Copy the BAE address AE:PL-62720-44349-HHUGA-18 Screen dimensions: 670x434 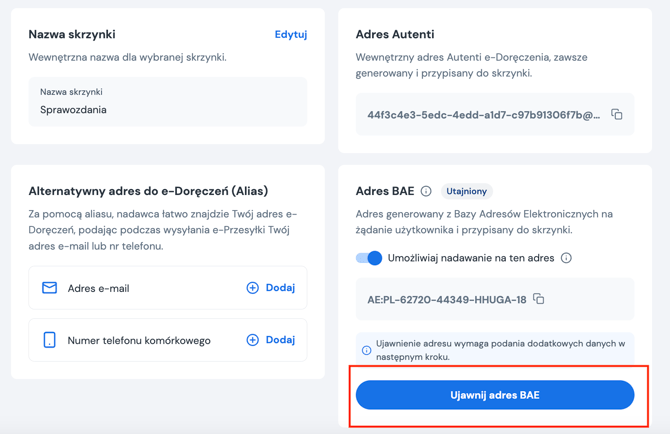tap(538, 299)
